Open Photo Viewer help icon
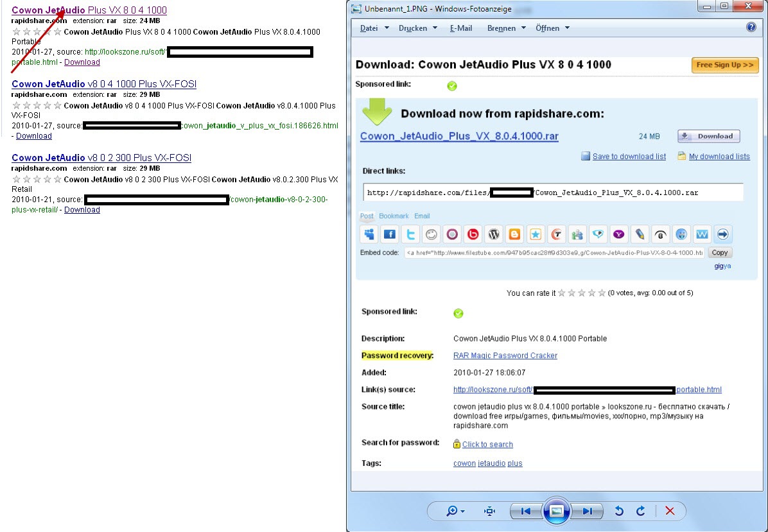This screenshot has height=532, width=768. coord(751,28)
